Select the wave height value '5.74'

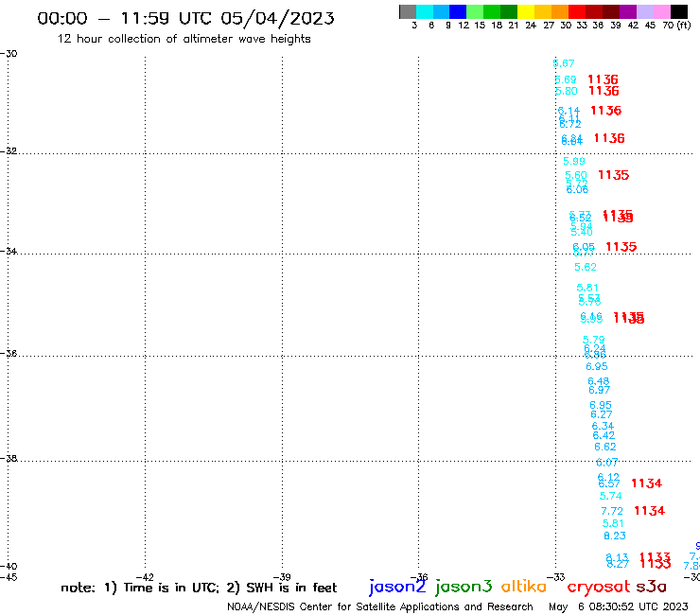(611, 496)
